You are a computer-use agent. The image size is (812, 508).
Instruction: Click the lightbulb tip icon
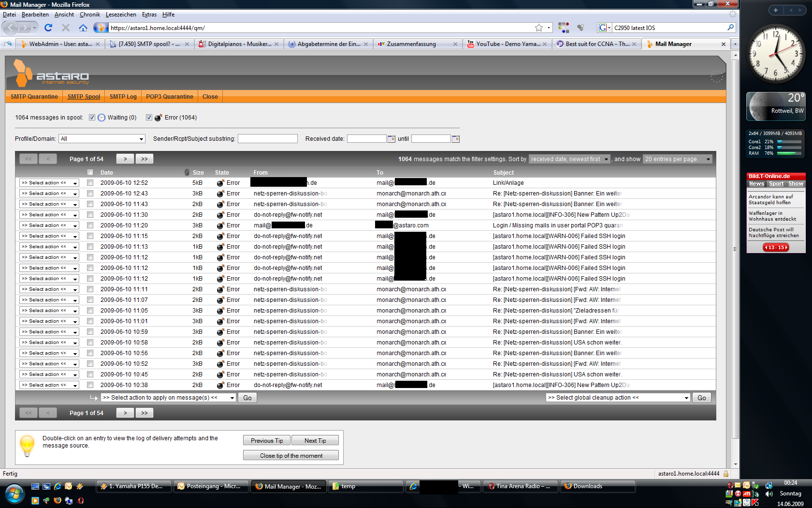tap(27, 446)
